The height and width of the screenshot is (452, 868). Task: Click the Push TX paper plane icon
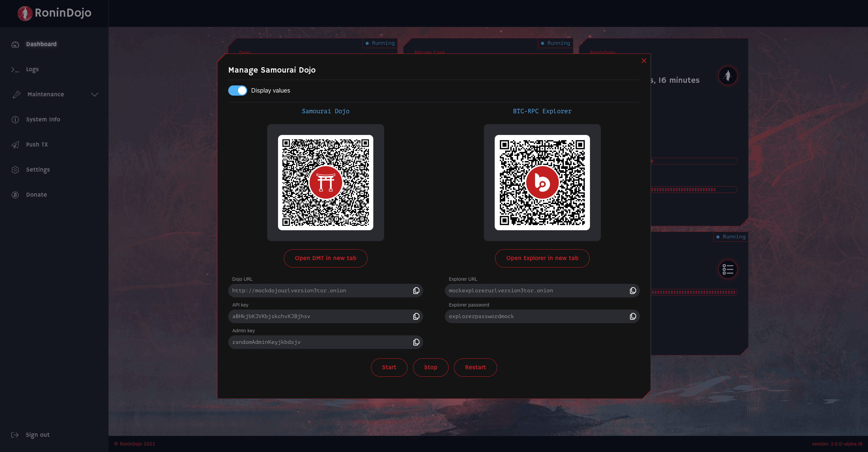[15, 145]
